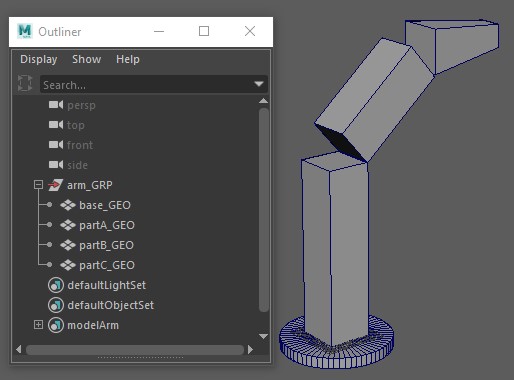Click the tilted middle box mesh in viewport
514x380 pixels.
point(375,100)
